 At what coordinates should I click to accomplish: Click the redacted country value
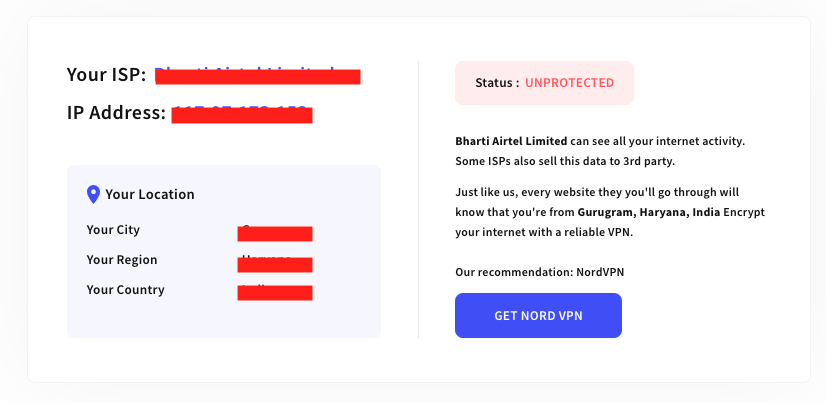(275, 292)
